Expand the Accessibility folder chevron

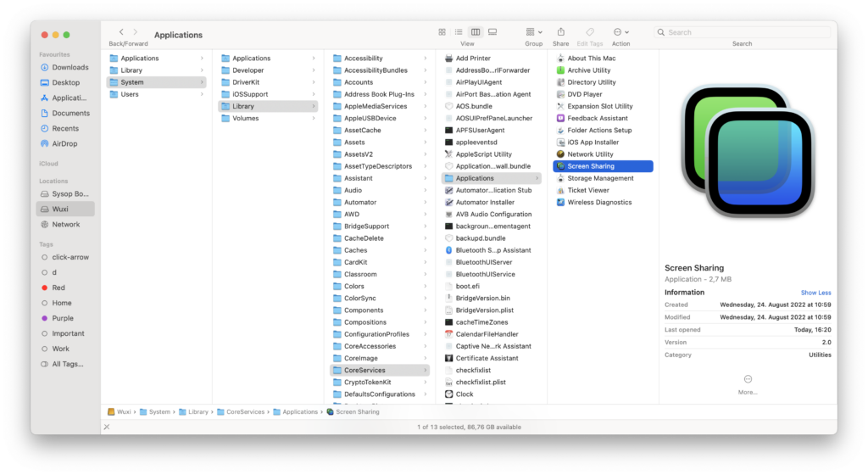tap(426, 59)
